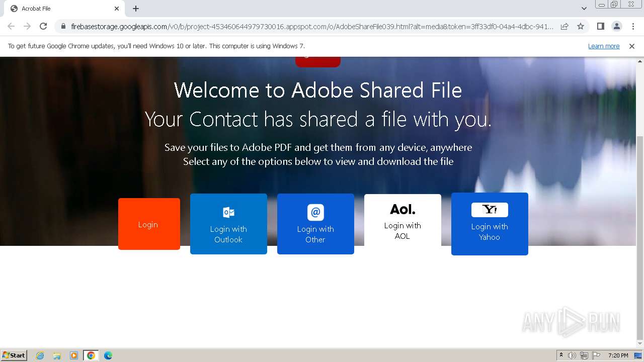Open a new browser tab
This screenshot has height=362, width=644.
[136, 9]
